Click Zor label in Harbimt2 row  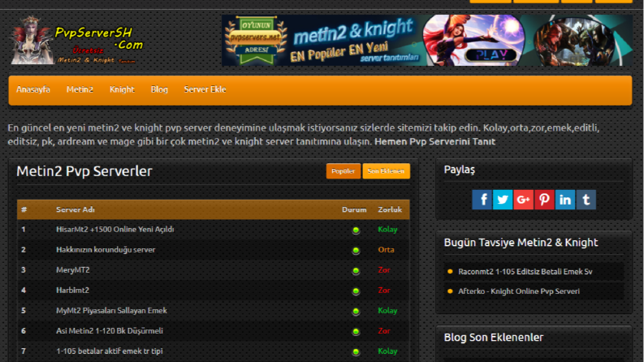click(x=384, y=291)
